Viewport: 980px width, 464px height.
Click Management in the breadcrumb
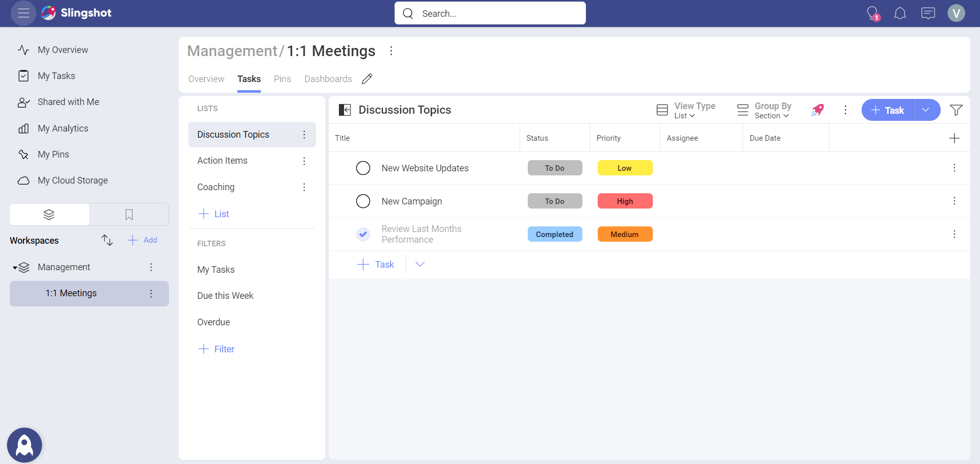[232, 51]
